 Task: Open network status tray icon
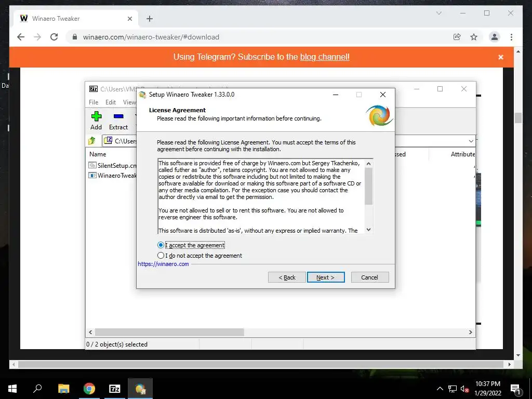pyautogui.click(x=453, y=389)
